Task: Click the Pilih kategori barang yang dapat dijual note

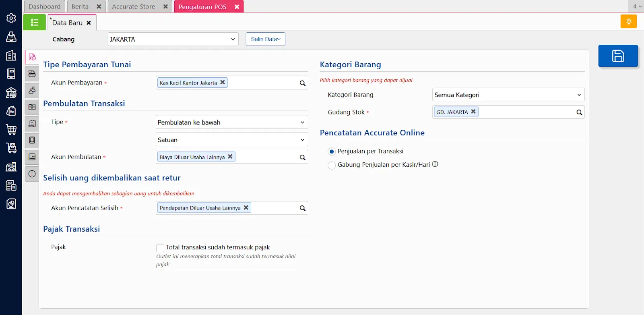Action: [366, 80]
